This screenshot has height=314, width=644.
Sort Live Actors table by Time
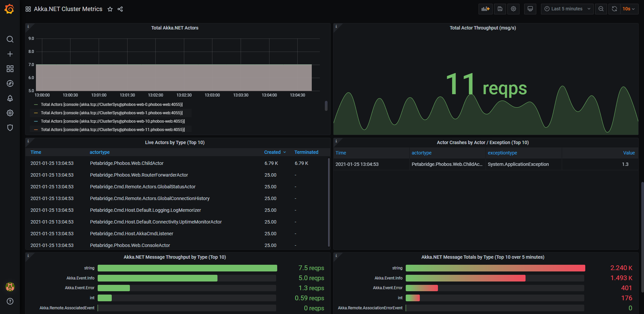pyautogui.click(x=36, y=152)
